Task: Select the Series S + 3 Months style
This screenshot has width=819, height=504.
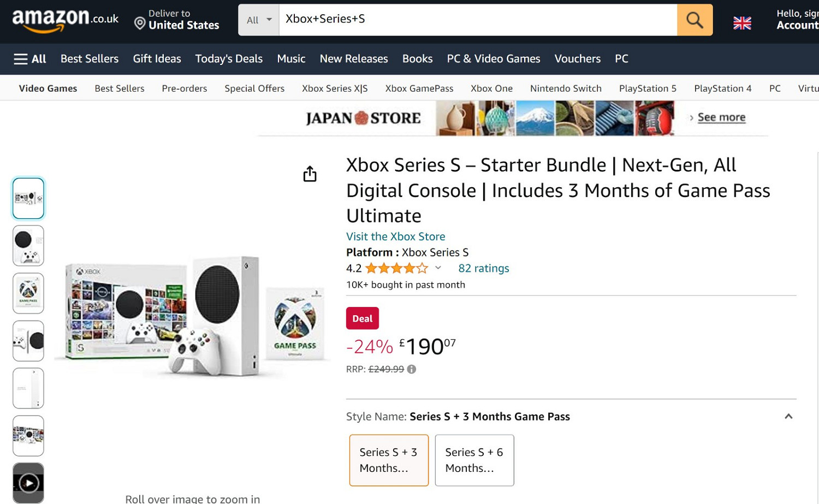Action: pos(388,460)
